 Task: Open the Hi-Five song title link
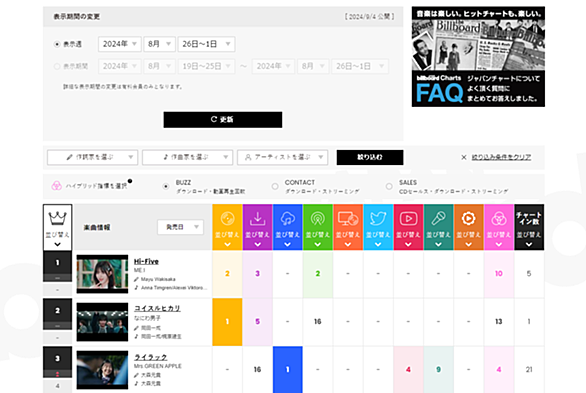tap(146, 262)
